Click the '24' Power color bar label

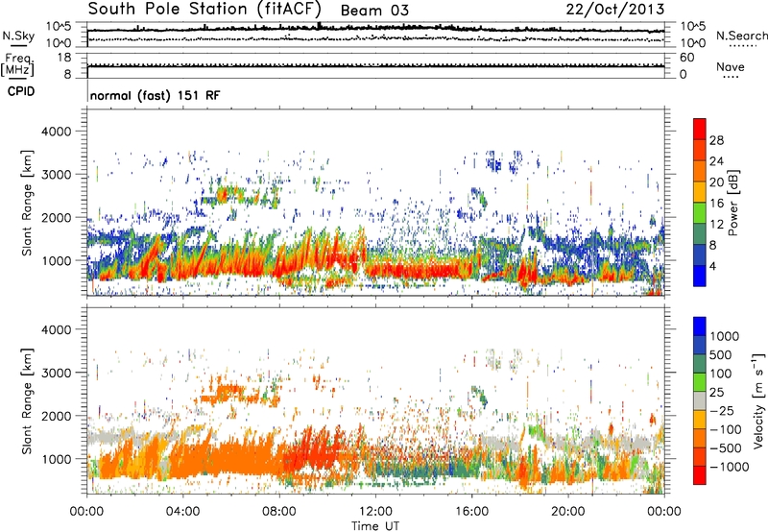point(716,161)
